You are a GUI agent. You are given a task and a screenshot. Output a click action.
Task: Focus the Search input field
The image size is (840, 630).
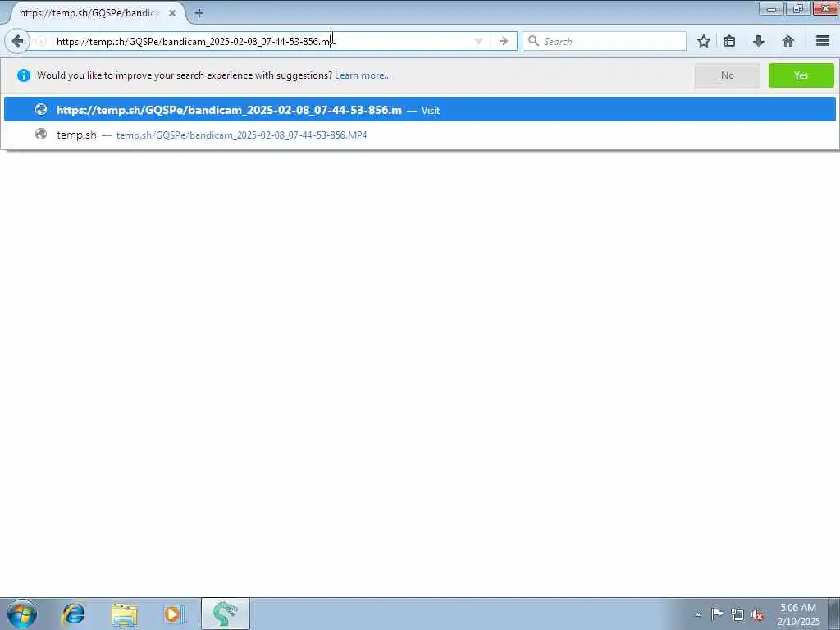click(605, 41)
